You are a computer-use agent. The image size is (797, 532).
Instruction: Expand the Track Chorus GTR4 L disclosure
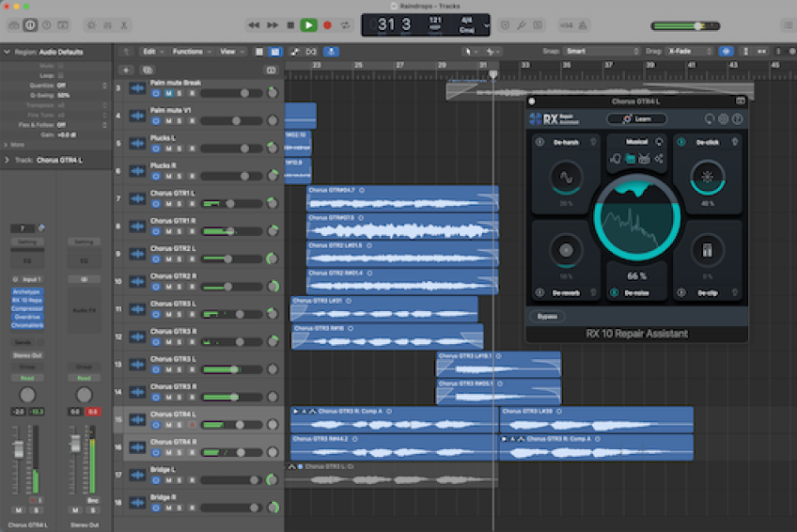tap(7, 160)
